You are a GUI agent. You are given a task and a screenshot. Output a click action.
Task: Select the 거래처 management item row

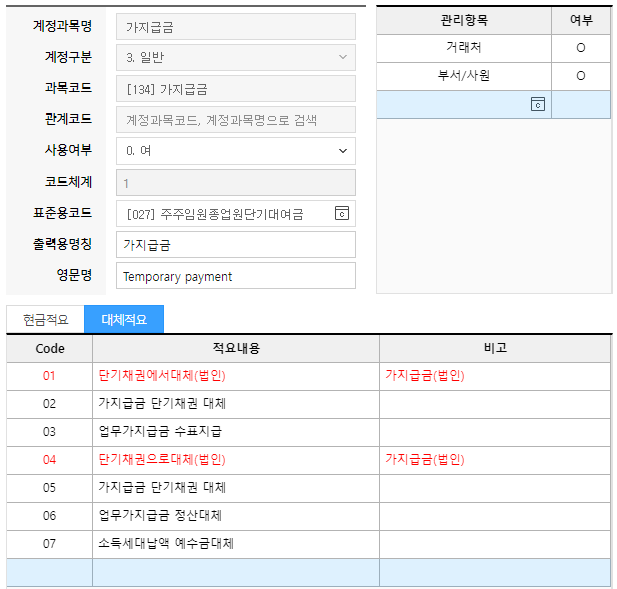coord(464,48)
